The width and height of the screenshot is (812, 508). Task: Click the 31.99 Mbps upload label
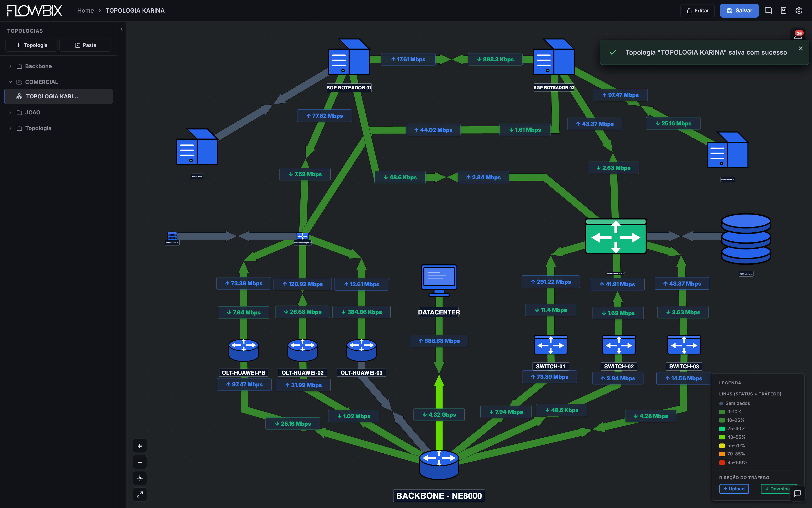click(303, 385)
